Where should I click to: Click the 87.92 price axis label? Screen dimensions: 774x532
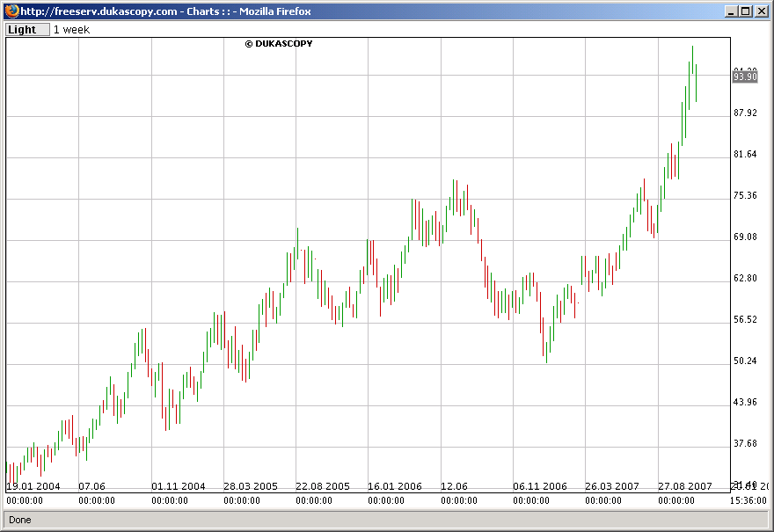click(x=745, y=113)
